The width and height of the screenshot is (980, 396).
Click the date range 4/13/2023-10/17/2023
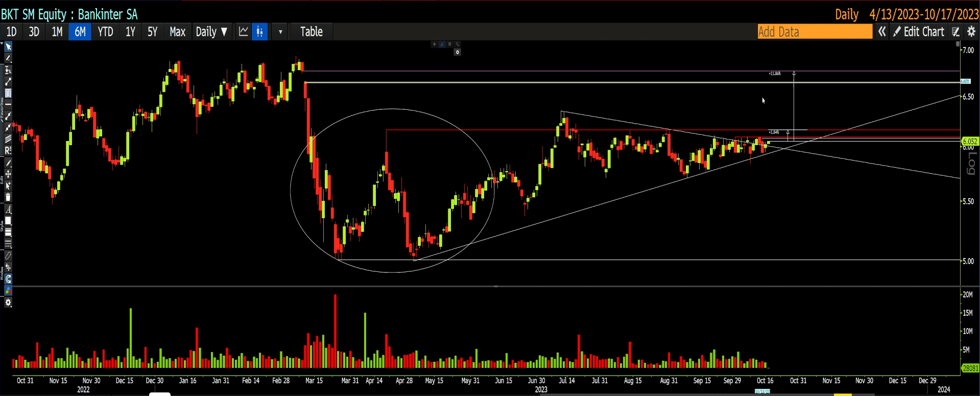(924, 14)
